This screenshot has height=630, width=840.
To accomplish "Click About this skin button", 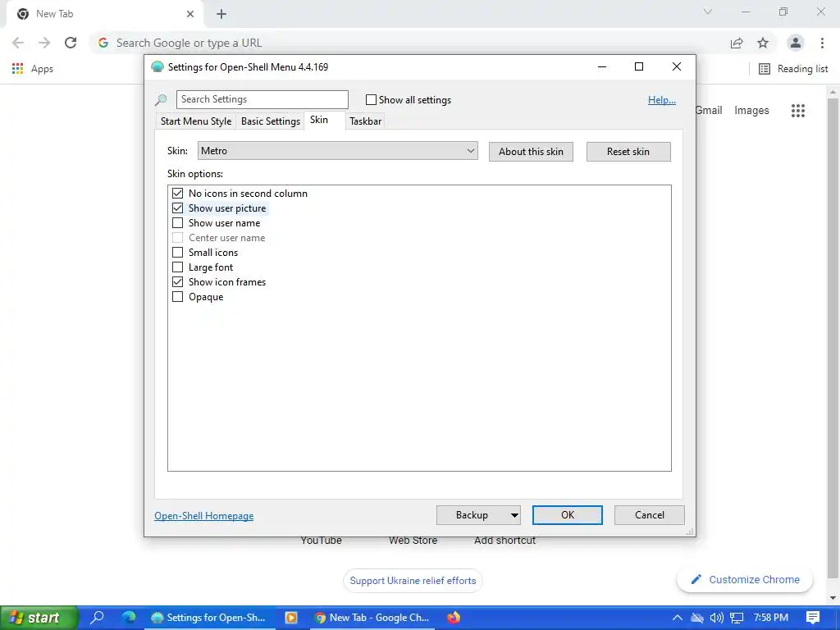I will (531, 152).
